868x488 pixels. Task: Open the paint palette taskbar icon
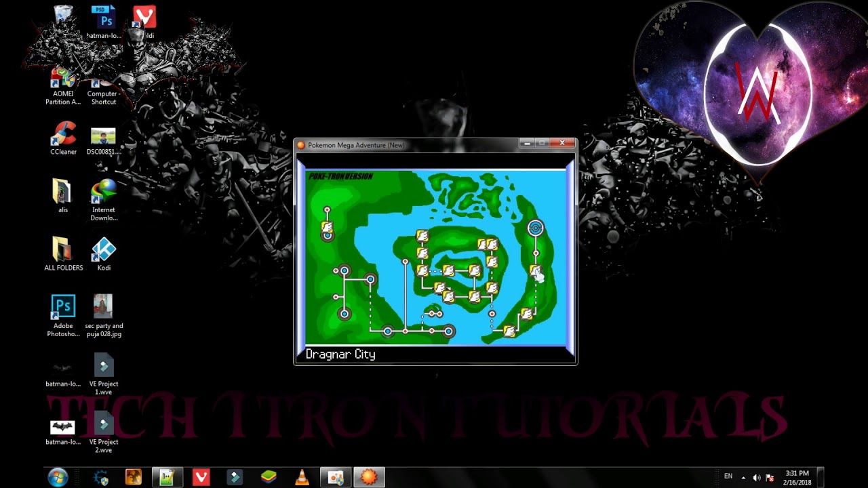point(336,478)
